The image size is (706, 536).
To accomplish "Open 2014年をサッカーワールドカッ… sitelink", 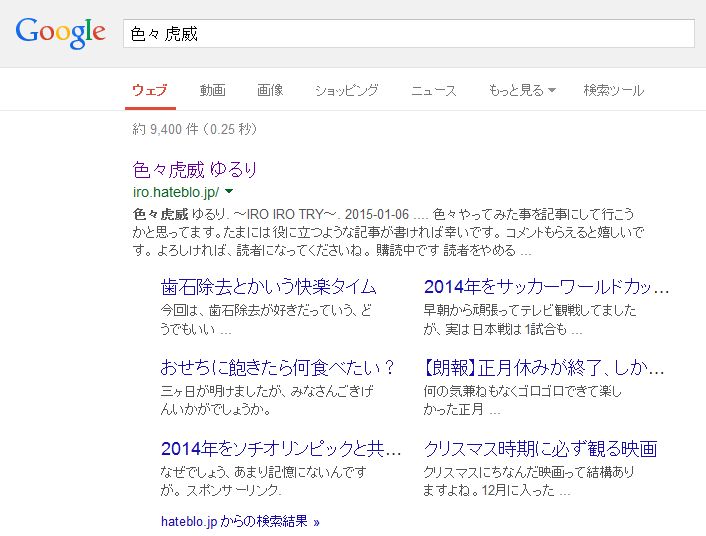I will point(546,287).
